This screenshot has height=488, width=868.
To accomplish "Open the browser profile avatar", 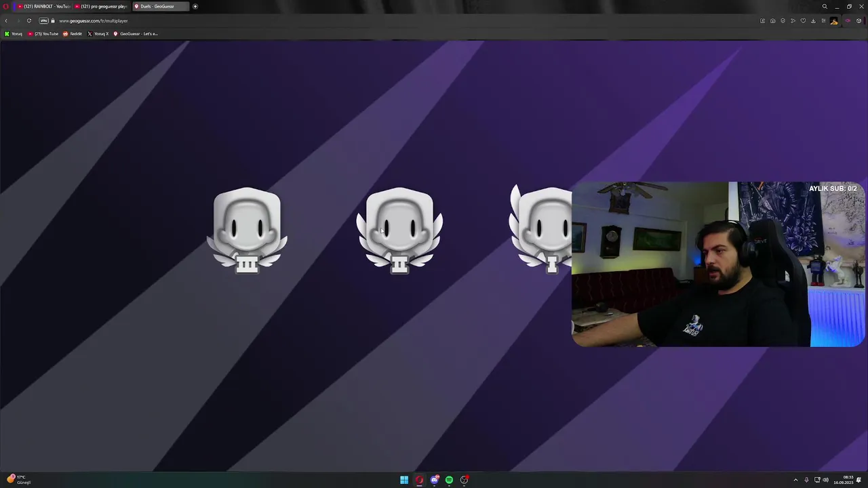I will coord(834,20).
